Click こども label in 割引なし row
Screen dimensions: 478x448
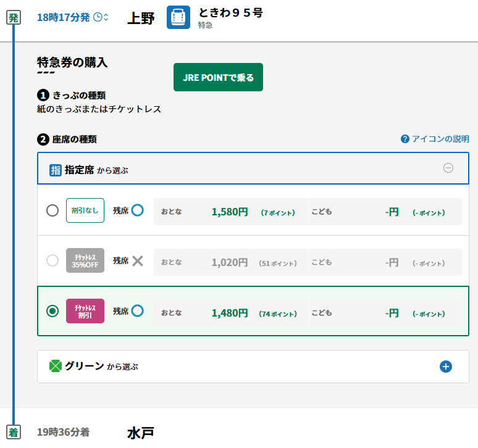click(322, 212)
